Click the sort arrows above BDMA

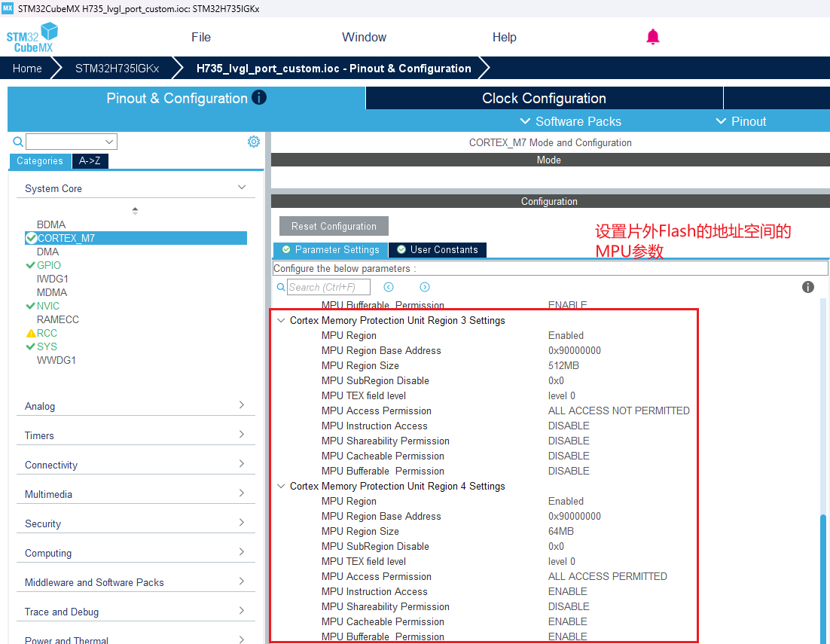135,211
